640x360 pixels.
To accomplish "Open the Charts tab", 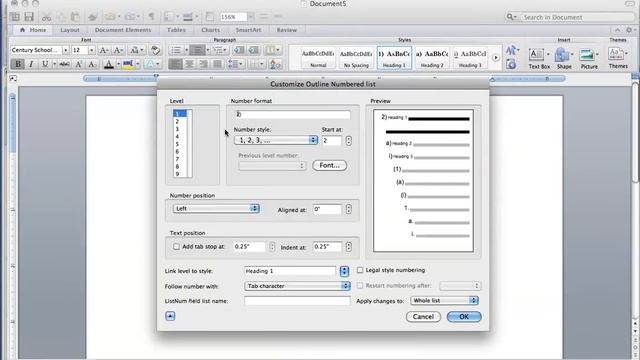I will click(211, 30).
